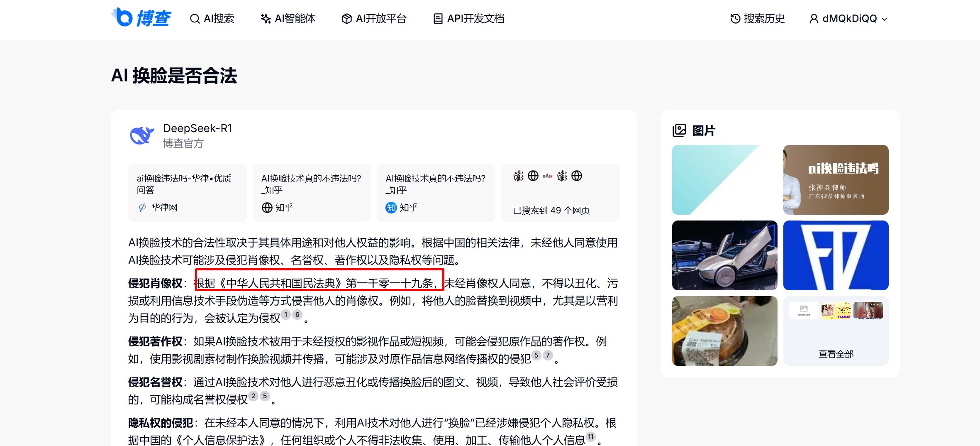This screenshot has width=980, height=446.
Task: Open 搜索历史 via the history clock icon
Action: point(734,18)
